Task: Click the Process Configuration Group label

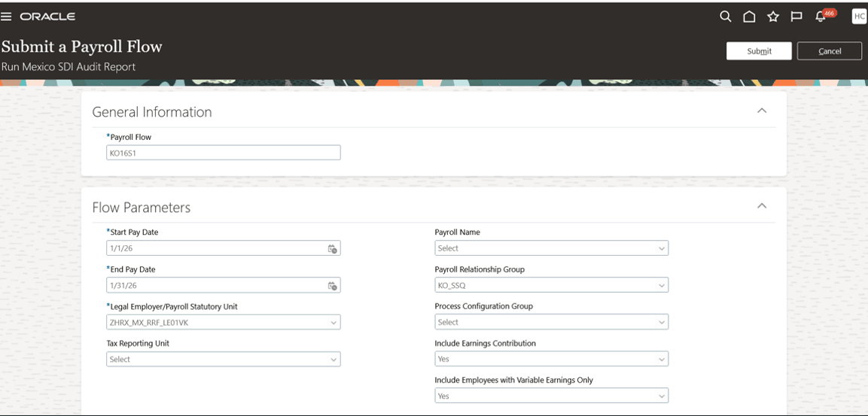Action: (484, 306)
